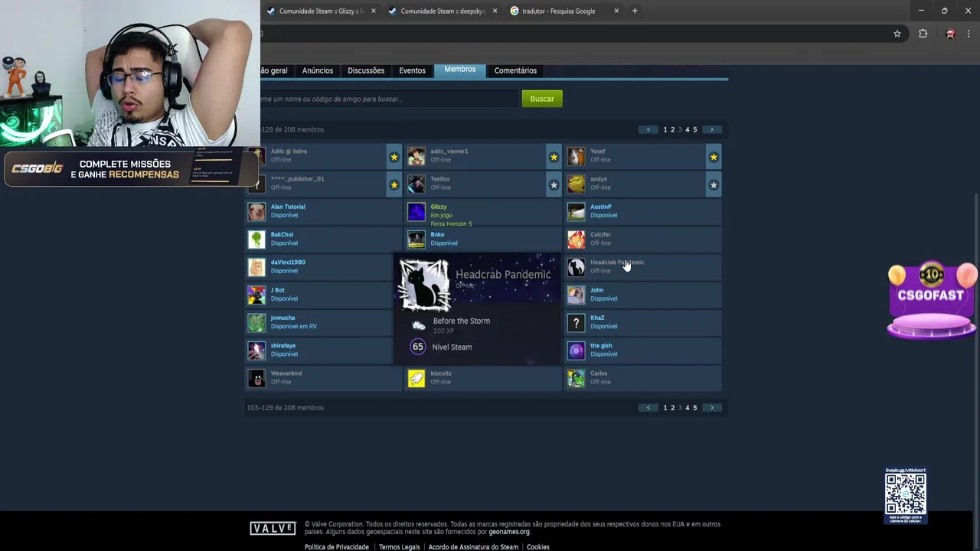
Task: Click Teellox's profile avatar
Action: pyautogui.click(x=416, y=184)
